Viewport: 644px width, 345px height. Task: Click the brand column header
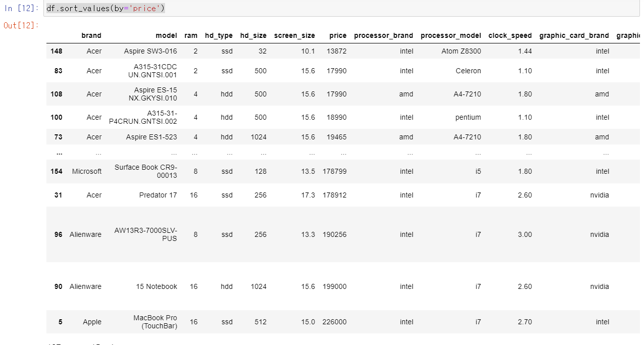click(91, 35)
